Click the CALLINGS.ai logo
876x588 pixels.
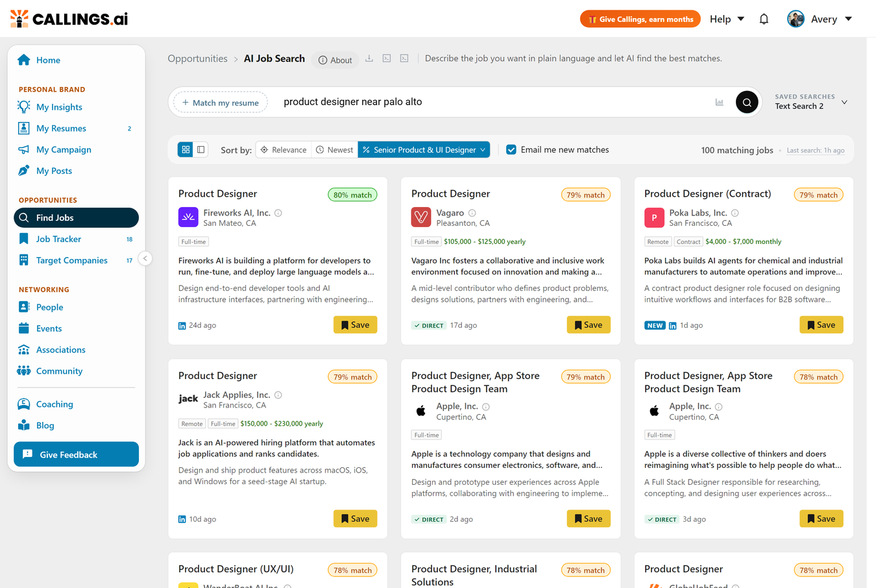tap(69, 19)
